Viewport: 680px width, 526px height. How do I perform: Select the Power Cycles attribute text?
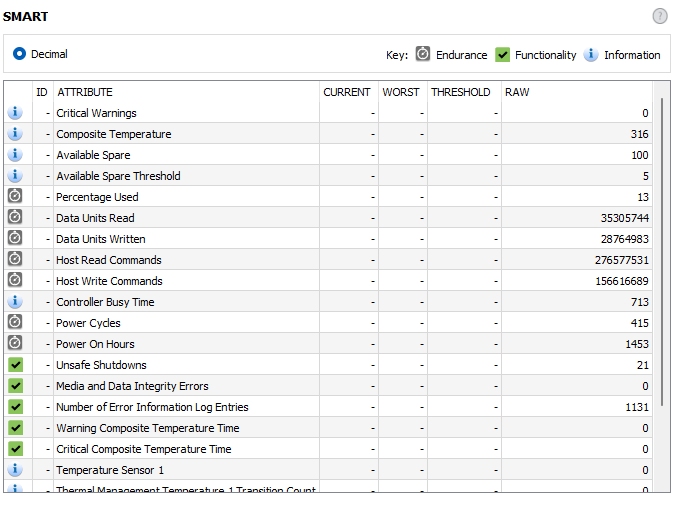[88, 323]
